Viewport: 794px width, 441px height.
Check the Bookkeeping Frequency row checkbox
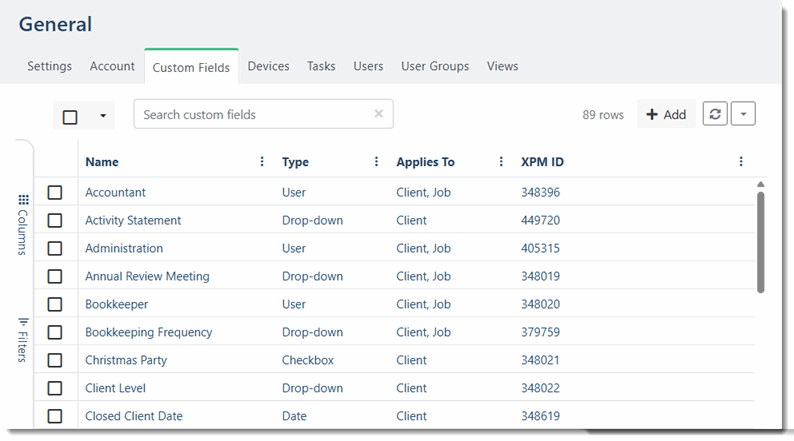pyautogui.click(x=55, y=332)
